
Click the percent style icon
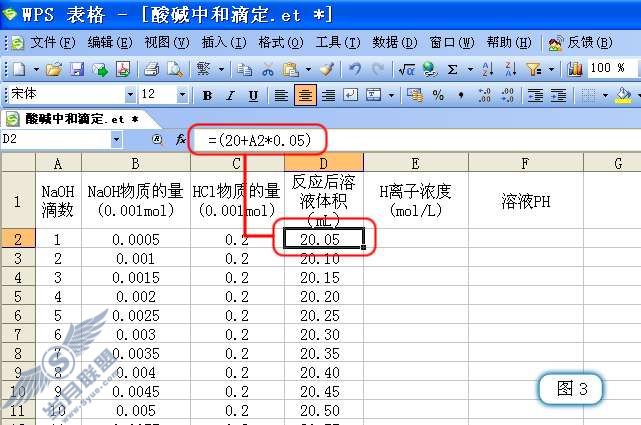pos(438,95)
